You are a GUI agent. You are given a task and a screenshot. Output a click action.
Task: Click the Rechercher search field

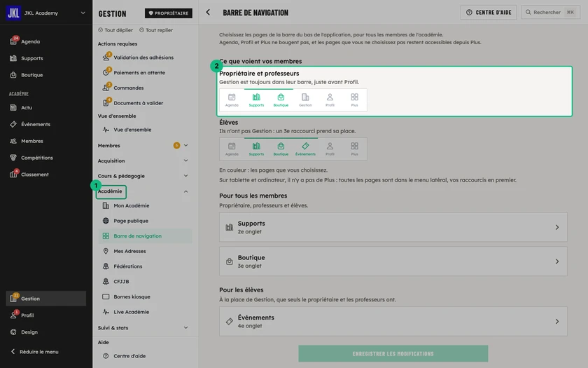pos(550,13)
